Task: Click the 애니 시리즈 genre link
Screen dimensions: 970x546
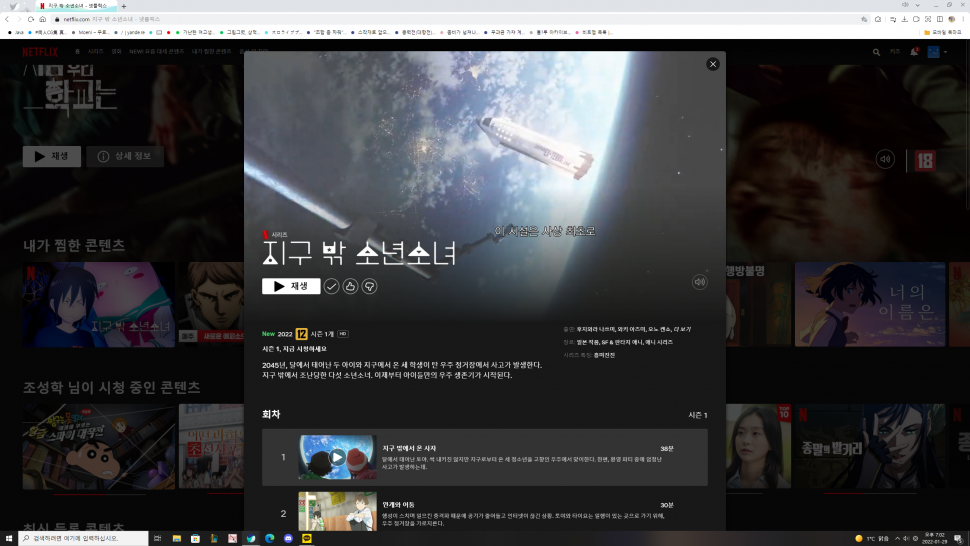Action: [659, 342]
